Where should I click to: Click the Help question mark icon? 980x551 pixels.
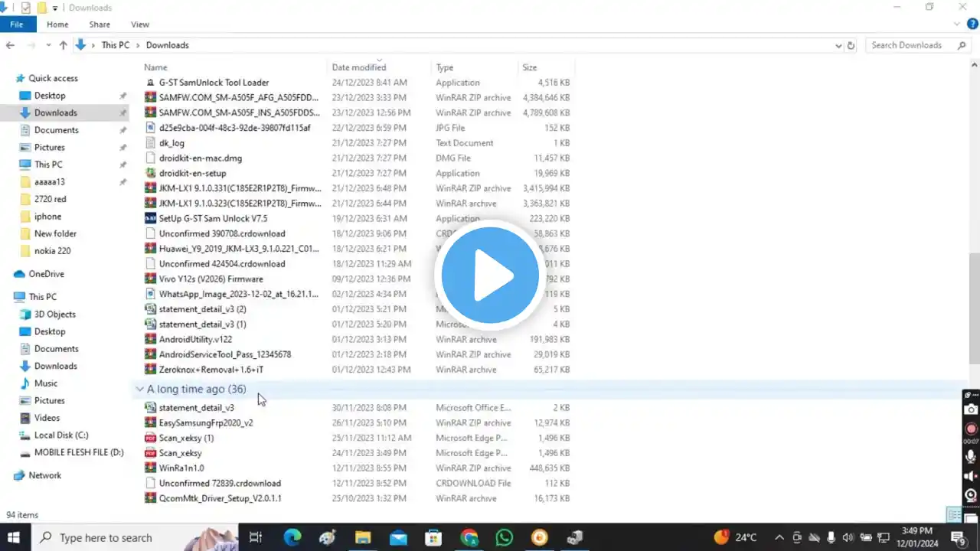point(972,24)
